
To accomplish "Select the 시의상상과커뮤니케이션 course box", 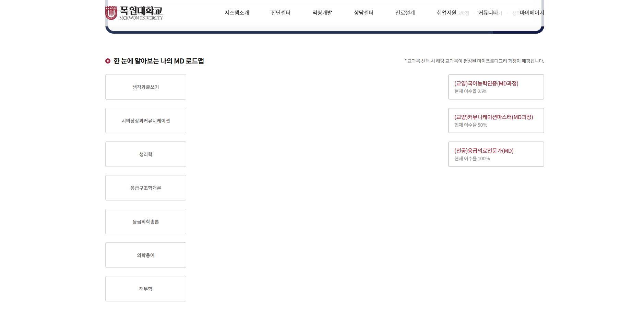I will coord(145,121).
